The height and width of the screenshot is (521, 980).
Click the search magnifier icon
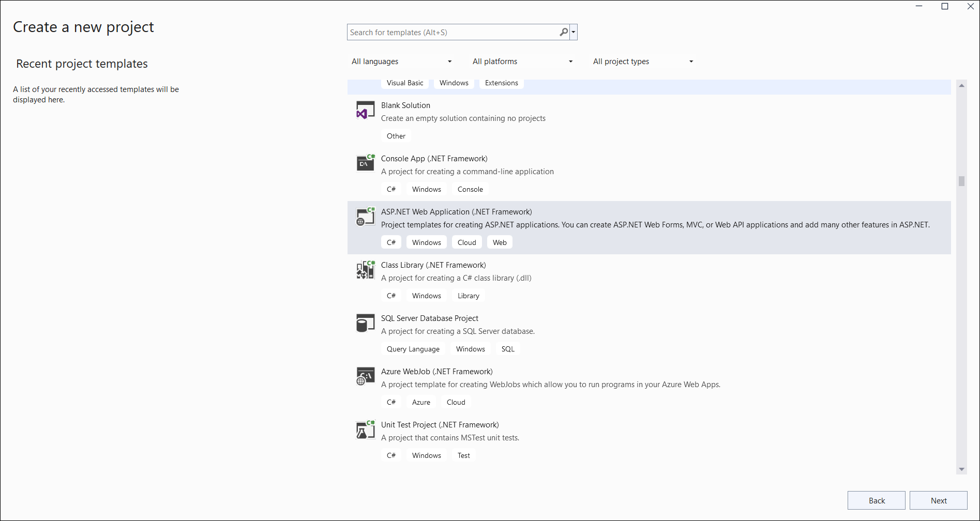[x=563, y=32]
